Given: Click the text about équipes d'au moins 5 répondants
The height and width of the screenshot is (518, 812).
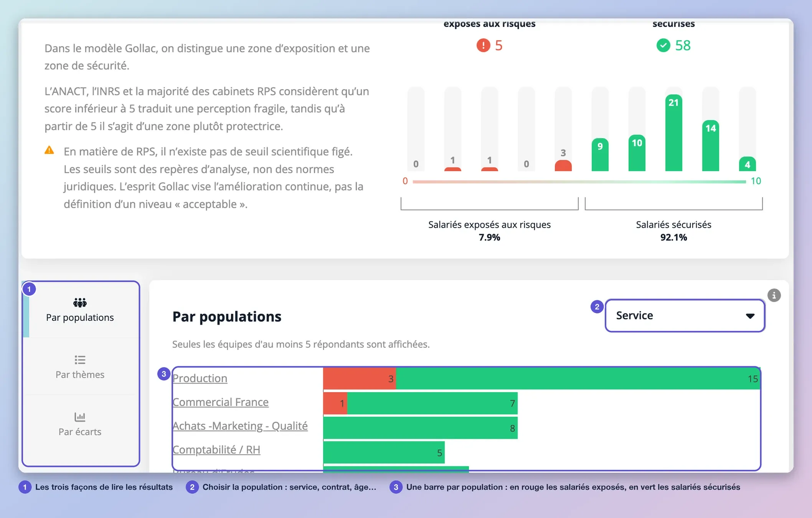Looking at the screenshot, I should [301, 344].
